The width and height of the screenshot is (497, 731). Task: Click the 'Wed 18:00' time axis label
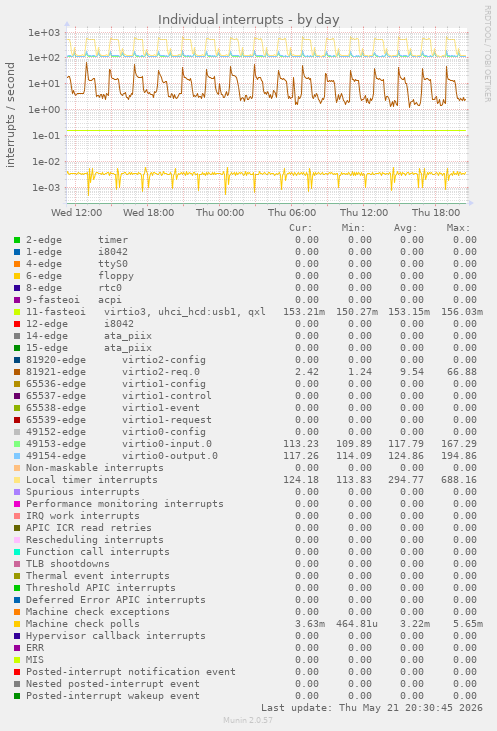click(148, 213)
